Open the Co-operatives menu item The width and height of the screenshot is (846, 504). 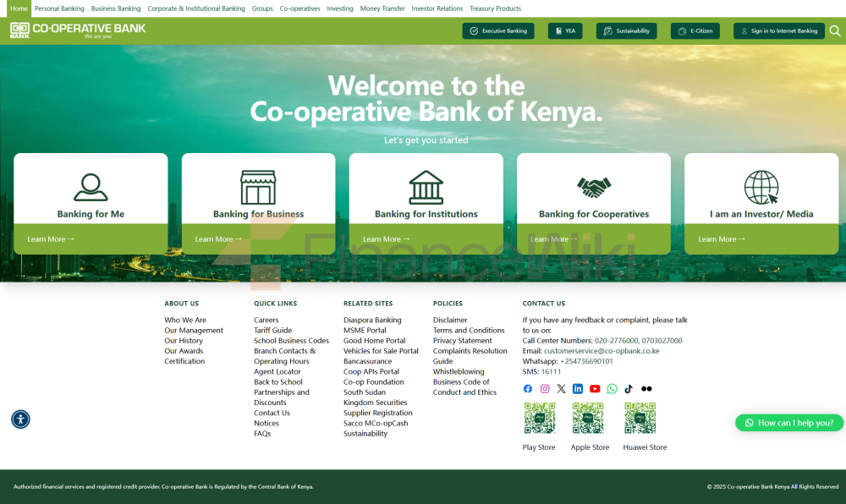click(300, 8)
